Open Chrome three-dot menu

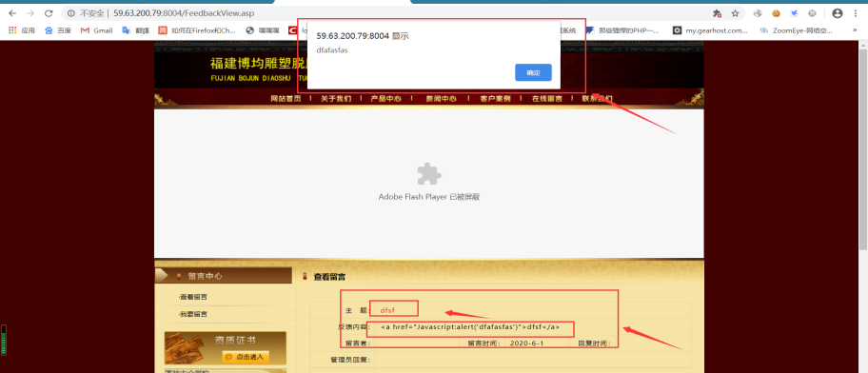coord(856,13)
